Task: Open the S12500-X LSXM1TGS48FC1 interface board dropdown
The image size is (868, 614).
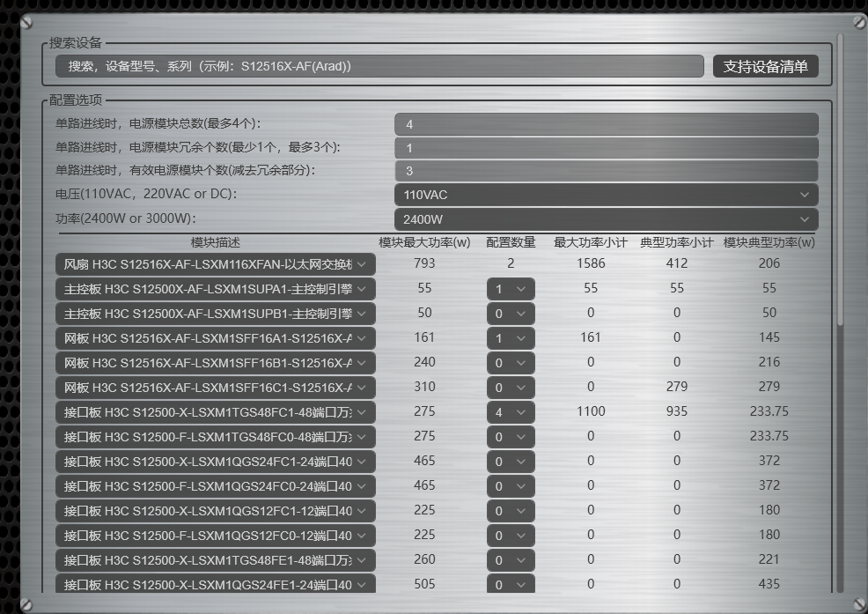Action: pos(216,412)
